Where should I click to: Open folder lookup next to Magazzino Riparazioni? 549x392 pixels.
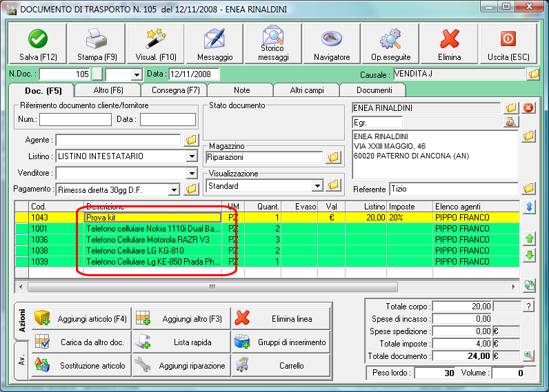tap(333, 157)
